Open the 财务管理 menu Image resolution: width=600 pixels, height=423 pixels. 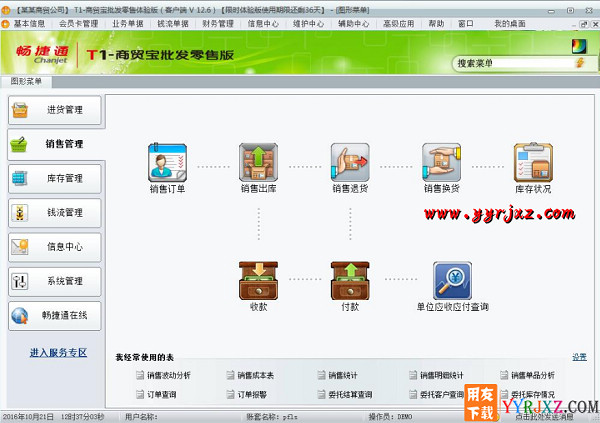(218, 24)
